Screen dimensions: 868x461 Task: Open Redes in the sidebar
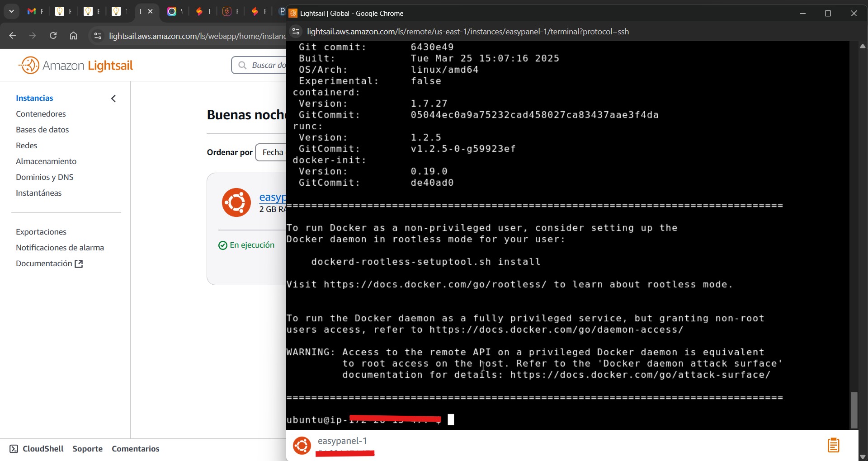[26, 146]
